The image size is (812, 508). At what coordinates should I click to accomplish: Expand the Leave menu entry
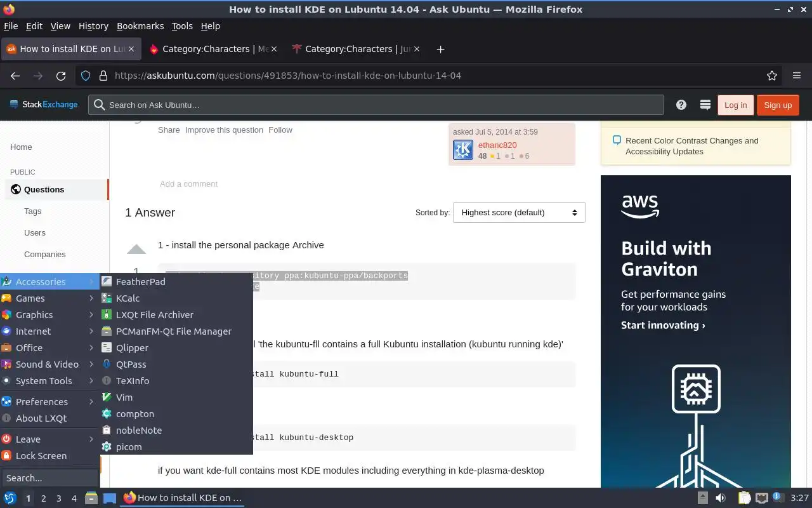(49, 439)
